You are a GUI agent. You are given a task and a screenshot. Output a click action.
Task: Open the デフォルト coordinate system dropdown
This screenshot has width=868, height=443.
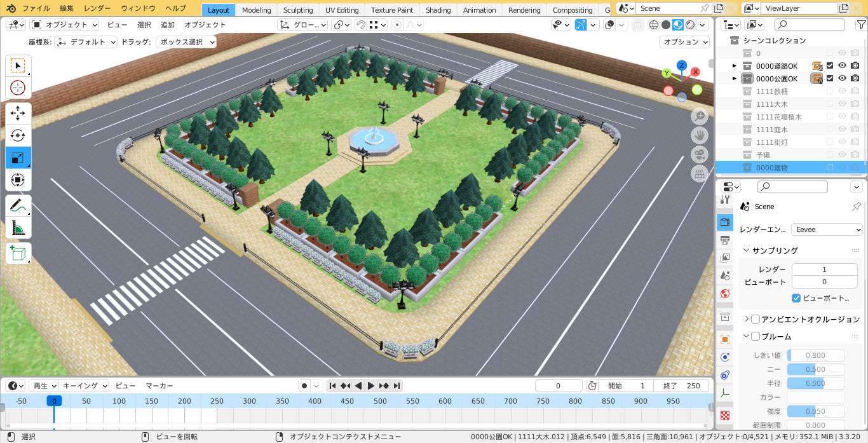click(86, 42)
